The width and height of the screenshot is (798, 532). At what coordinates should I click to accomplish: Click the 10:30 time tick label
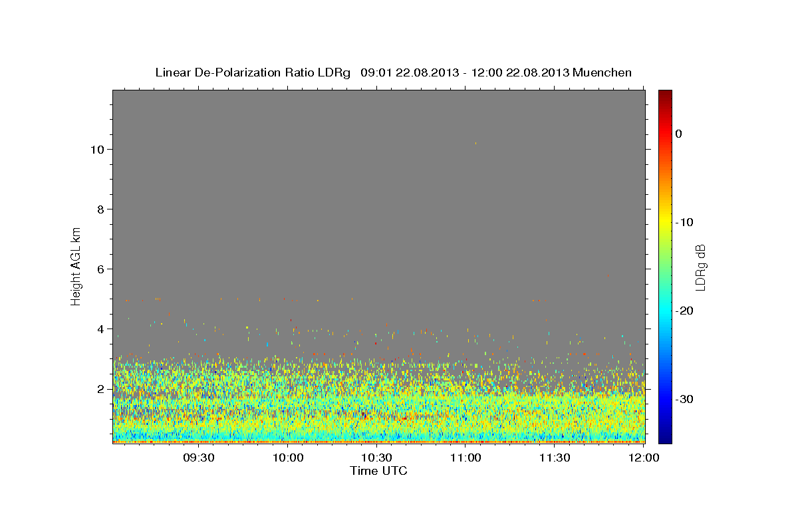[x=376, y=458]
